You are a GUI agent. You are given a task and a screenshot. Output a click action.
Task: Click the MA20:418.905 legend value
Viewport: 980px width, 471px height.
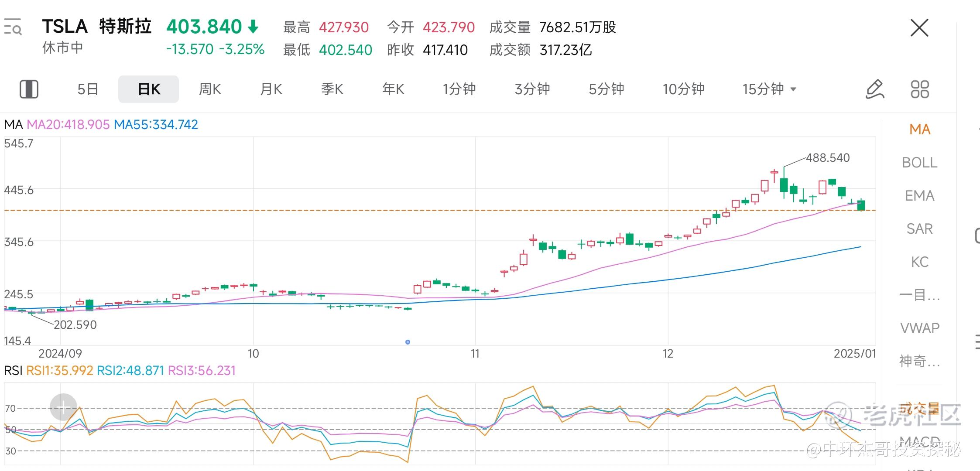(x=68, y=125)
